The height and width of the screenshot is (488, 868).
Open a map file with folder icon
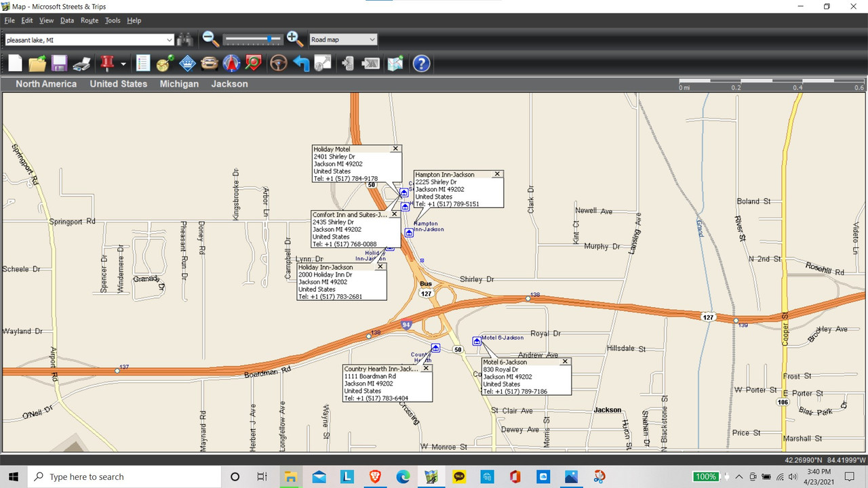[37, 64]
